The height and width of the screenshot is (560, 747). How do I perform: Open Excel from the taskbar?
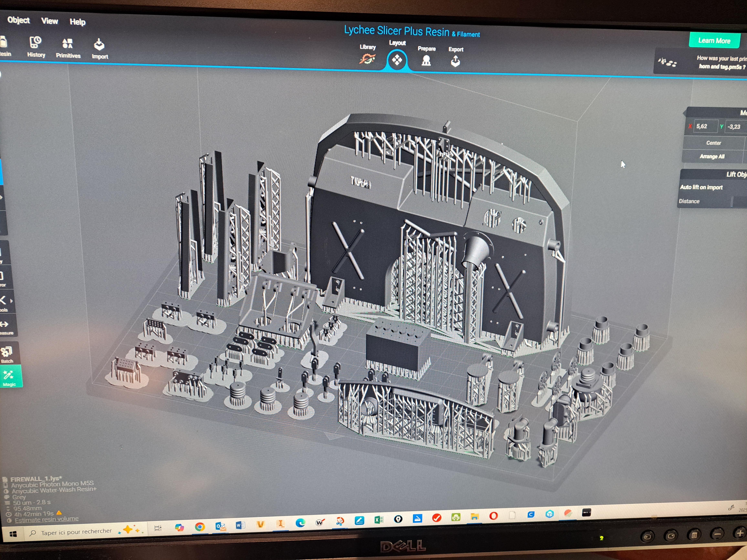(379, 520)
